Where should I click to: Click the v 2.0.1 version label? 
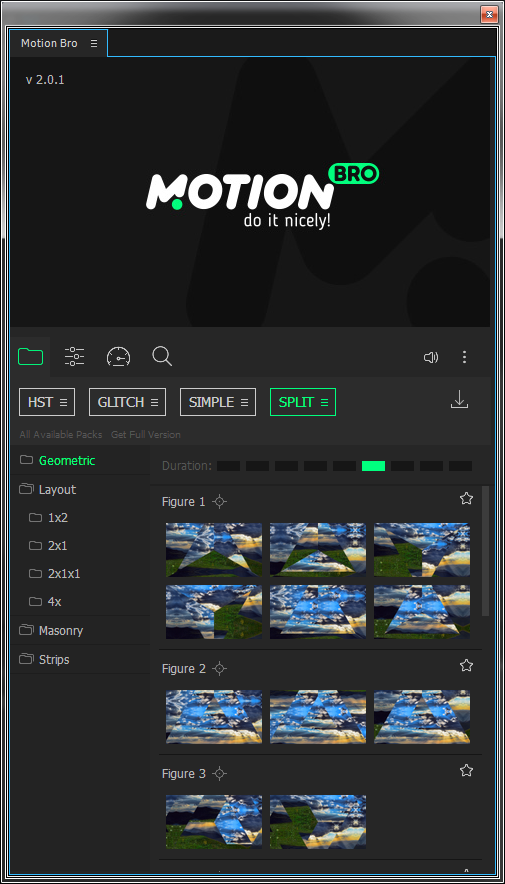[x=45, y=80]
